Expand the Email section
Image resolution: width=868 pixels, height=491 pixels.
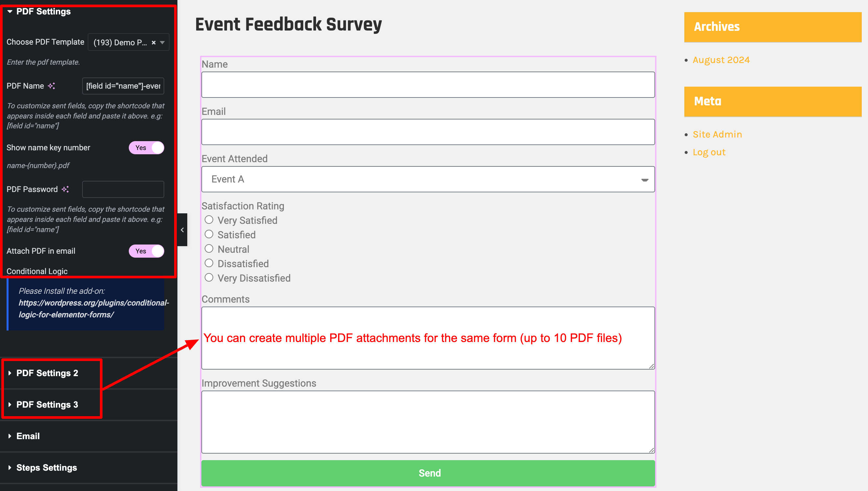click(28, 436)
